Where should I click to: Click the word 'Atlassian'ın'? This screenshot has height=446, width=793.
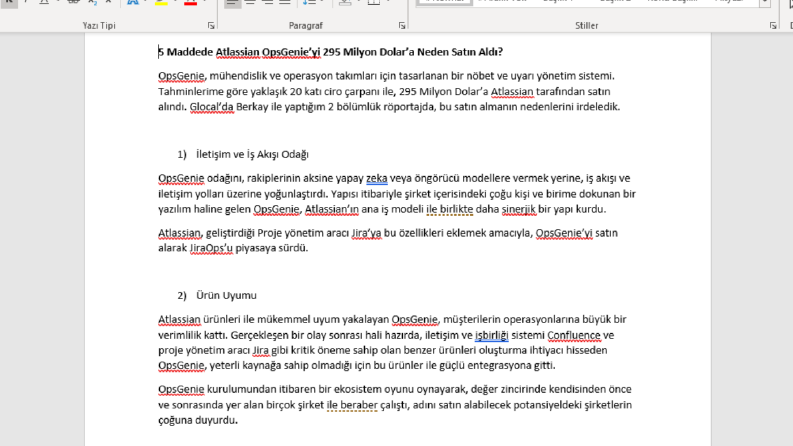point(332,209)
